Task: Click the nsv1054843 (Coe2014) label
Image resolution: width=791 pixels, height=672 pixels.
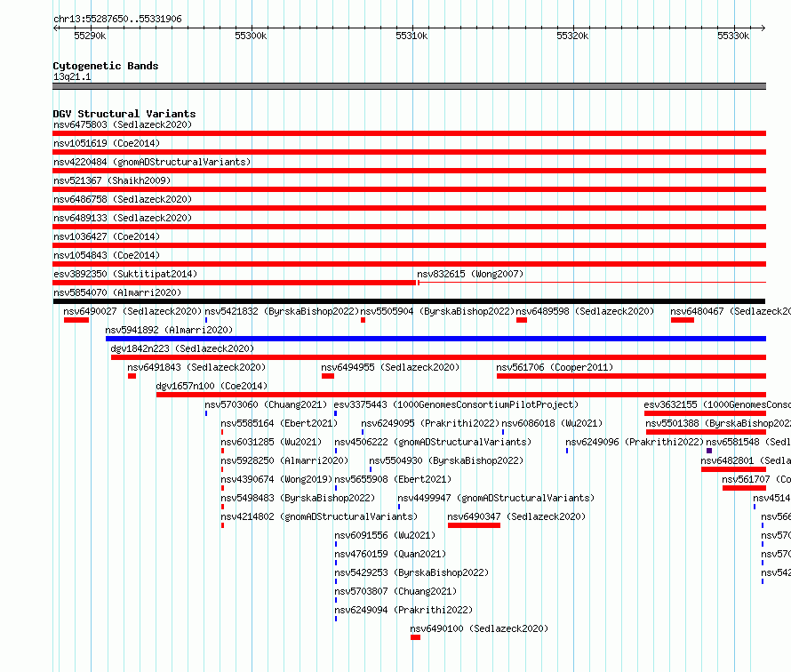Action: click(x=107, y=255)
